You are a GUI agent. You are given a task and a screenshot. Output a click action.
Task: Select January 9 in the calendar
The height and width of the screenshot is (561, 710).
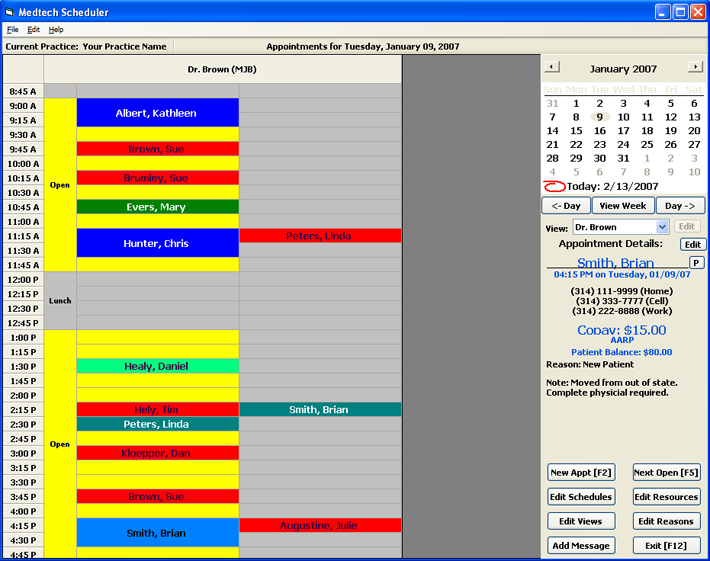coord(600,117)
